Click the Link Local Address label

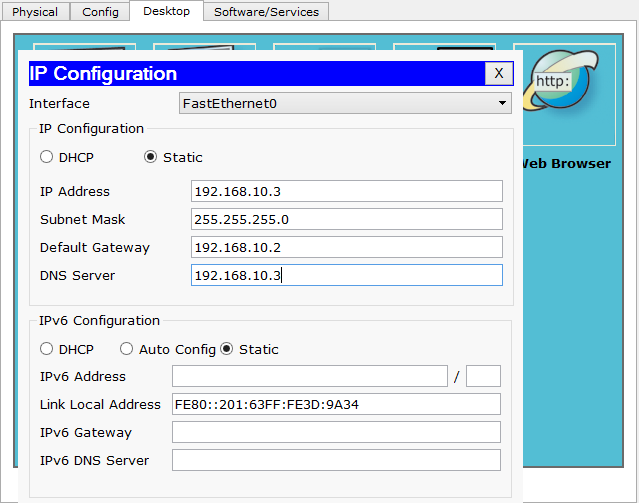coord(100,404)
